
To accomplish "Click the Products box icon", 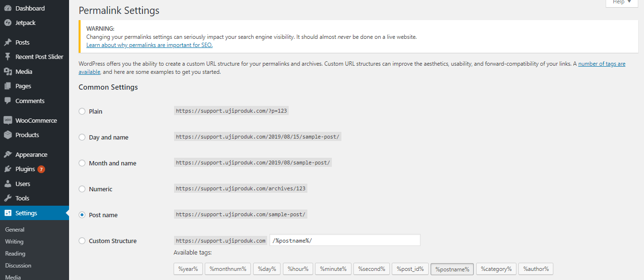I will 8,135.
